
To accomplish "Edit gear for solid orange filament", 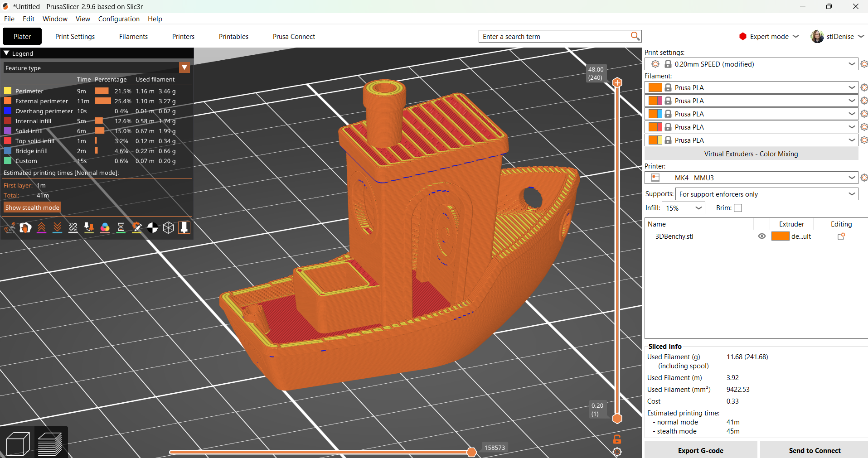I will (x=864, y=87).
